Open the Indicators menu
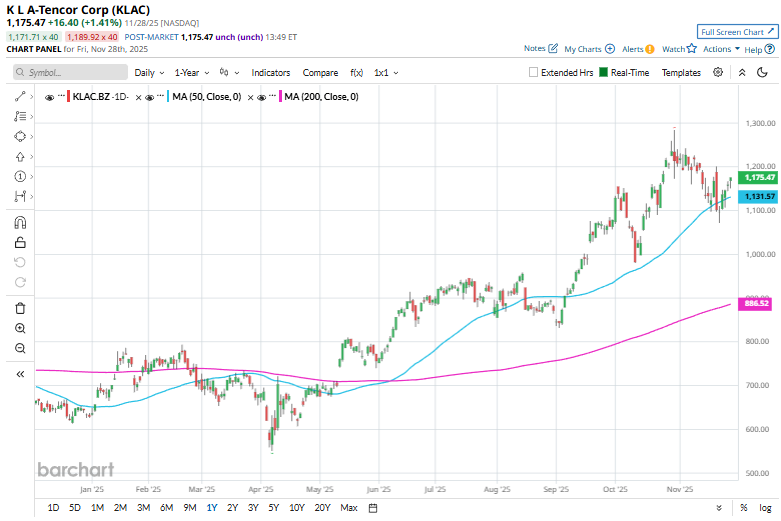 [271, 73]
